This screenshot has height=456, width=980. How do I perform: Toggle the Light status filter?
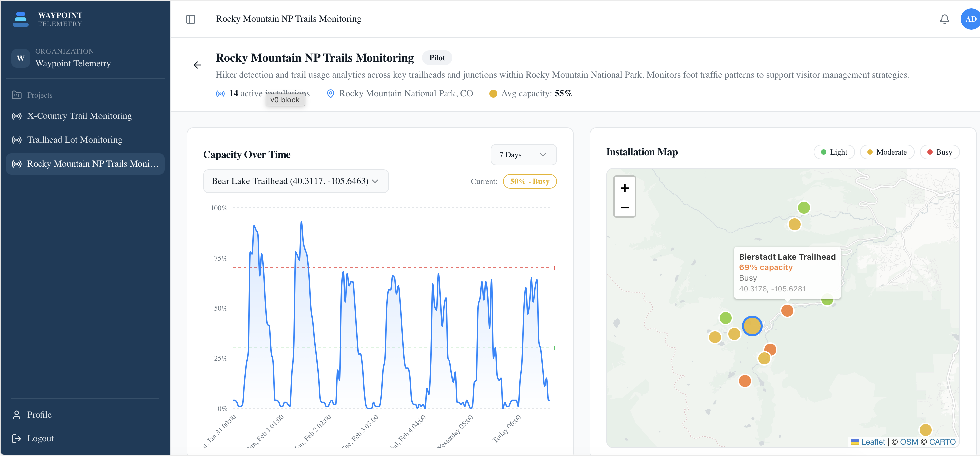(x=834, y=152)
